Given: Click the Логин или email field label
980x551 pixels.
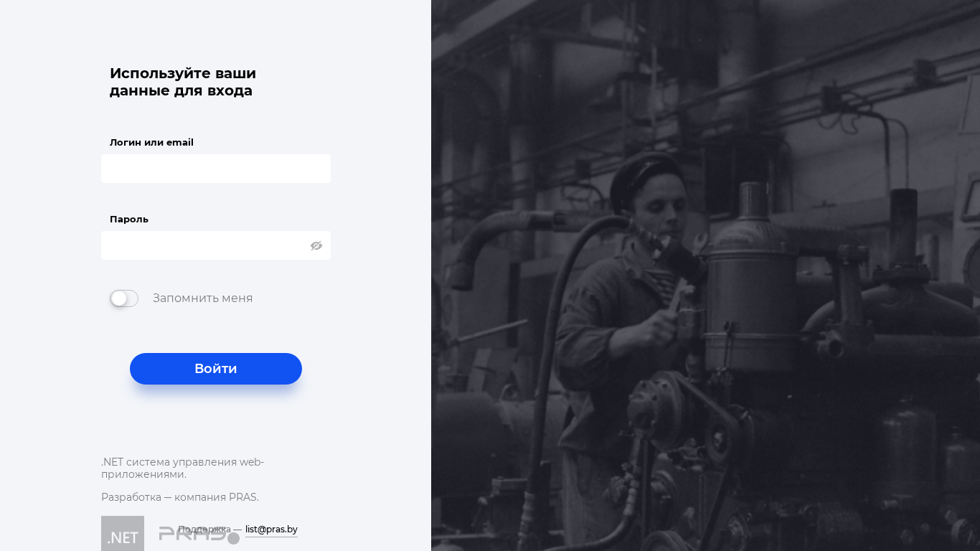Looking at the screenshot, I should pos(151,142).
